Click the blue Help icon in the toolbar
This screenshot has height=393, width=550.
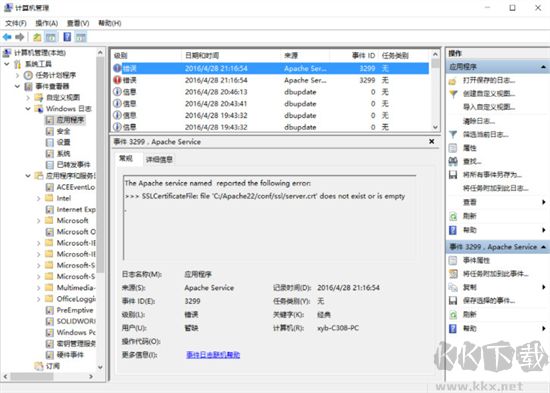pyautogui.click(x=67, y=37)
